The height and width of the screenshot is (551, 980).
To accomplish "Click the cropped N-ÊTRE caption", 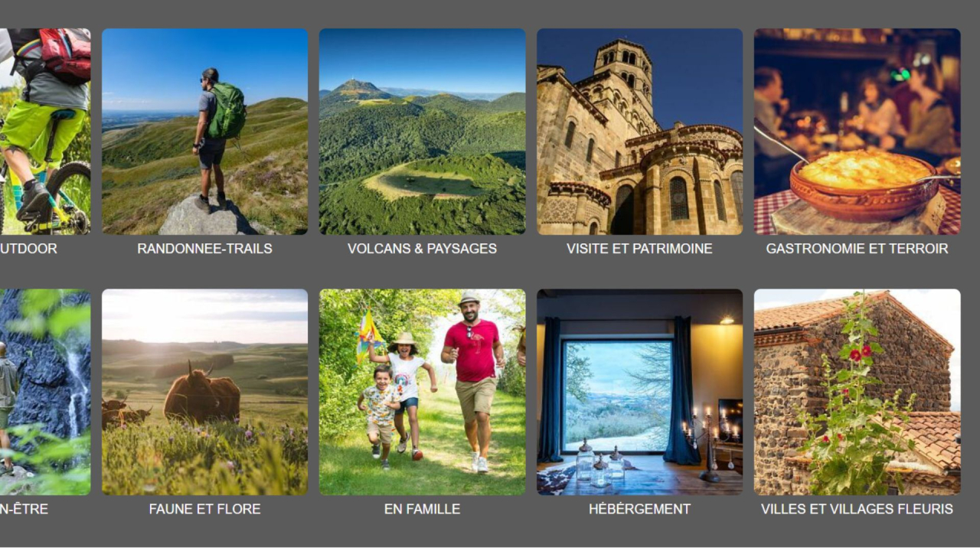I will tap(24, 509).
